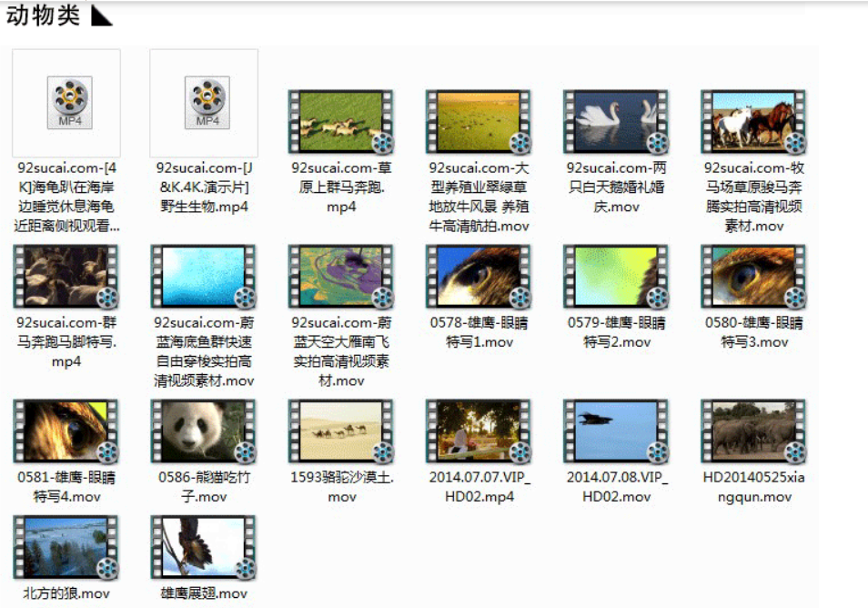This screenshot has width=868, height=608.
Task: Select the 北方的狼 snowy video thumbnail
Action: pos(66,548)
